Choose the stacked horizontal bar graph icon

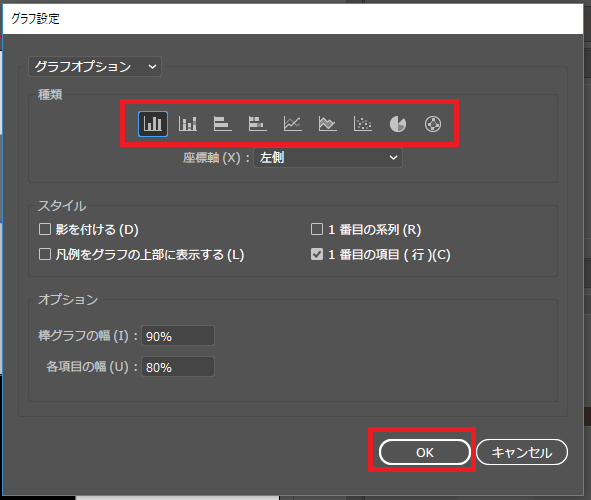coord(257,124)
